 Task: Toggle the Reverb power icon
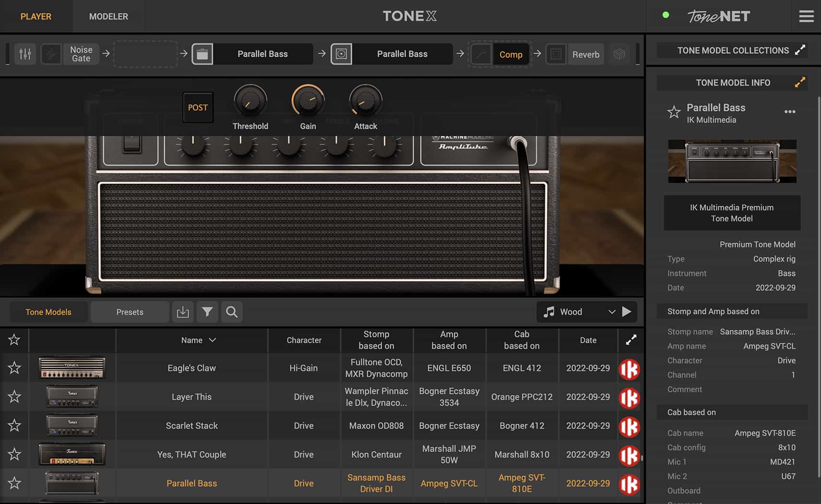pos(556,54)
